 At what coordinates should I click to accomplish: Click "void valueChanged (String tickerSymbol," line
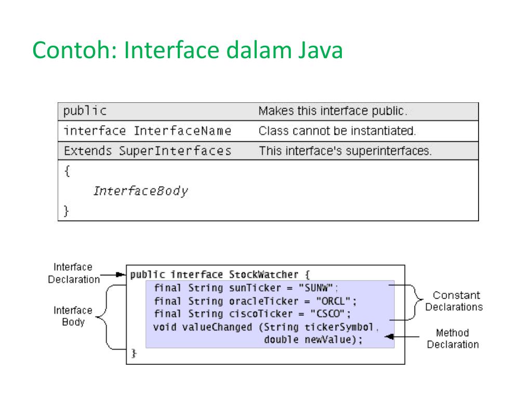(265, 327)
